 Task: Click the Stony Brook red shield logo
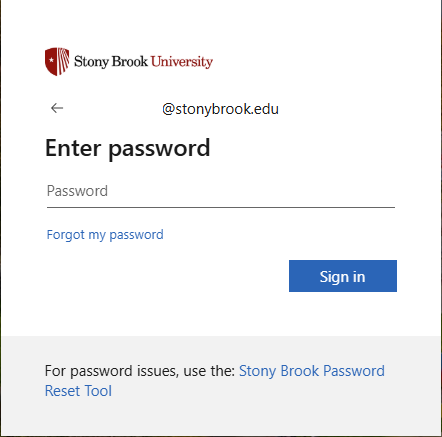(57, 62)
